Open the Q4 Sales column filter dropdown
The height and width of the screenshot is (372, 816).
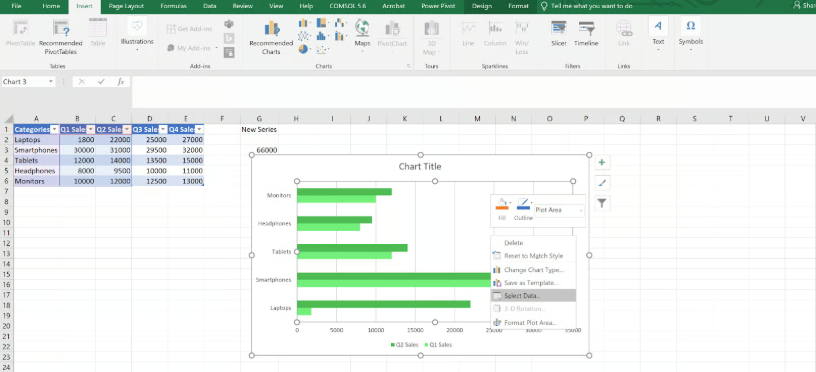click(x=199, y=130)
